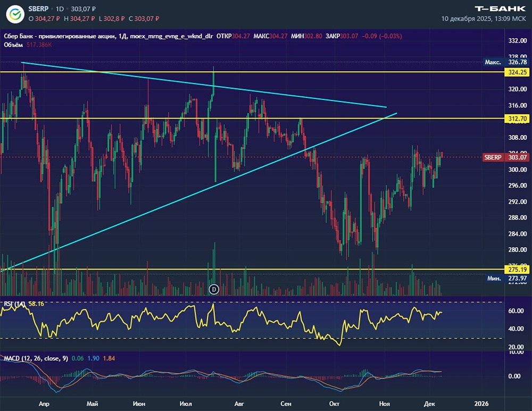Click the 320.00 price axis label
This screenshot has width=532, height=411.
[518, 89]
